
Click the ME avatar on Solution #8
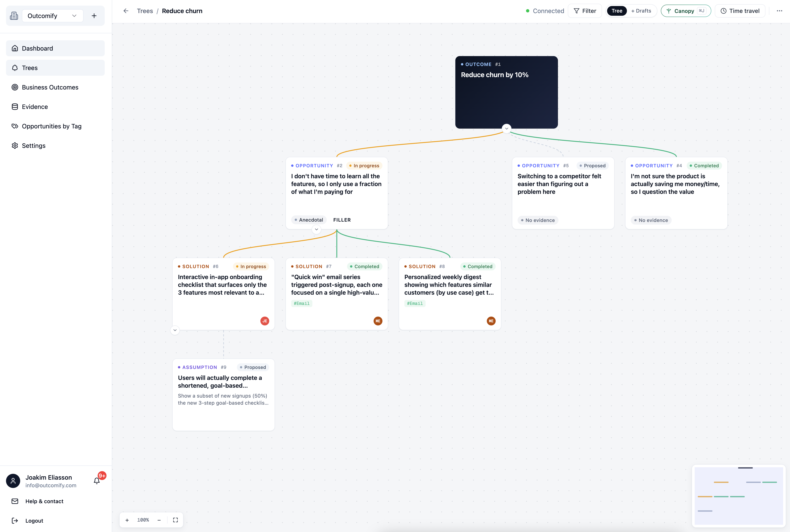click(x=491, y=321)
